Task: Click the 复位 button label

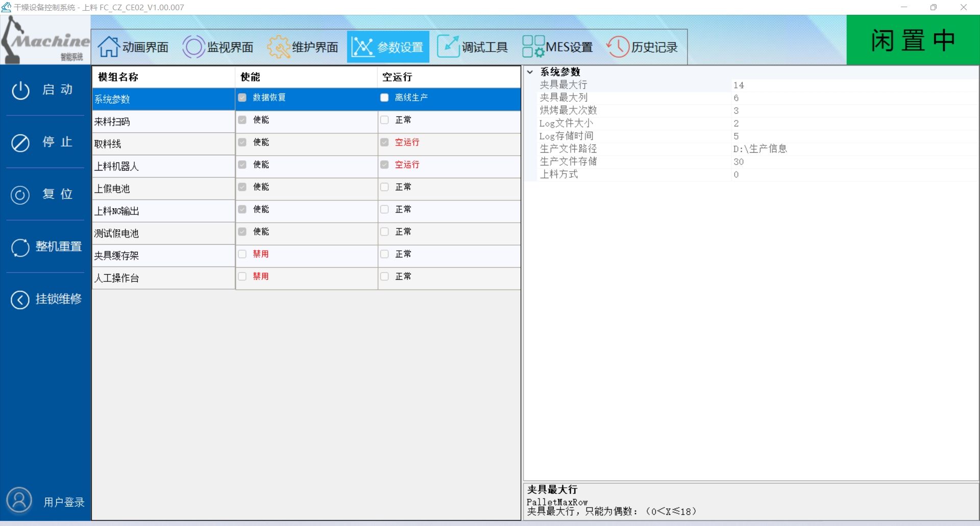Action: click(x=58, y=195)
